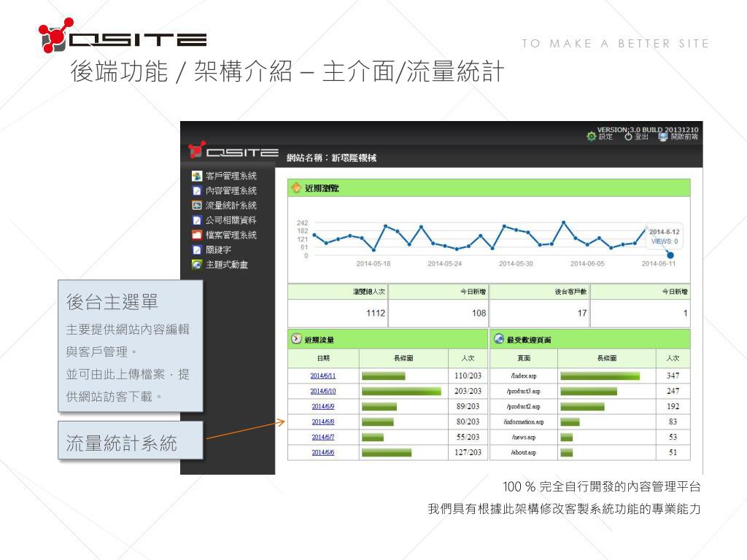Image resolution: width=747 pixels, height=560 pixels.
Task: Click the /product3.asp green bar
Action: pyautogui.click(x=589, y=391)
